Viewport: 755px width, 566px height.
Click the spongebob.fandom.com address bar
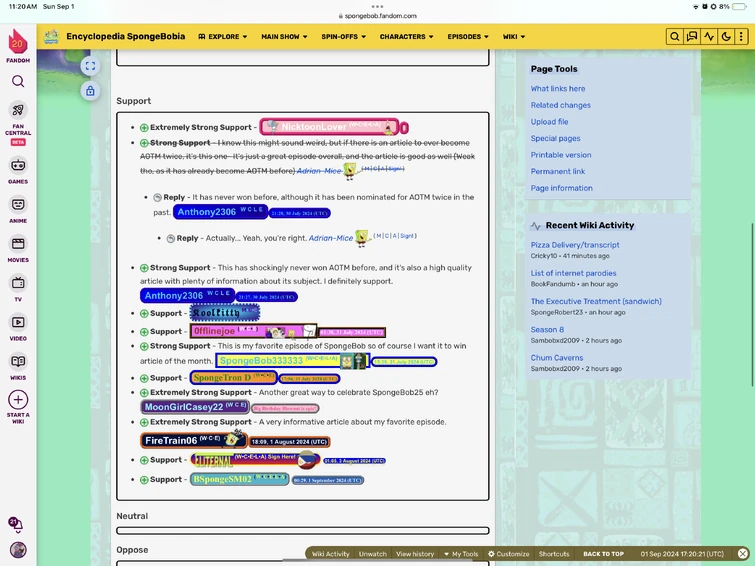[x=378, y=15]
